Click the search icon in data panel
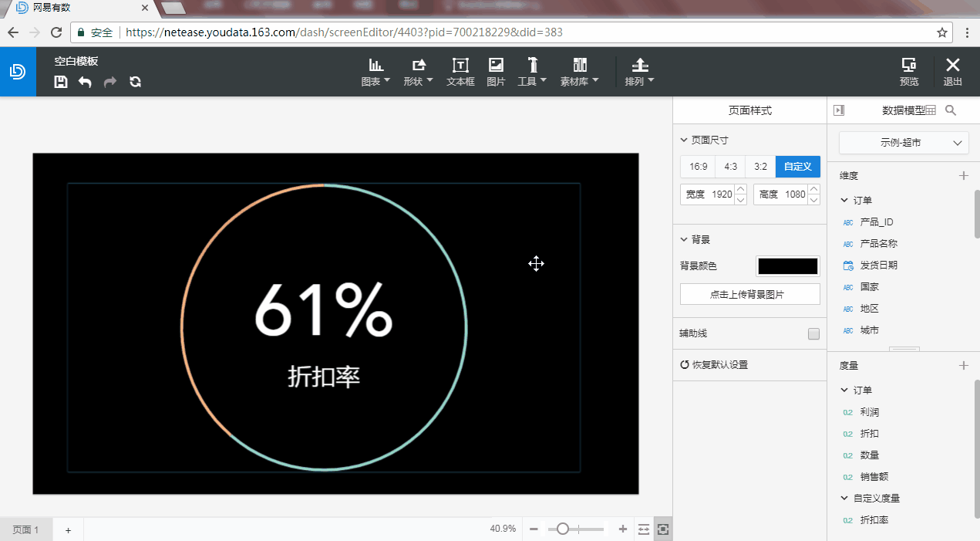This screenshot has height=541, width=980. point(951,110)
